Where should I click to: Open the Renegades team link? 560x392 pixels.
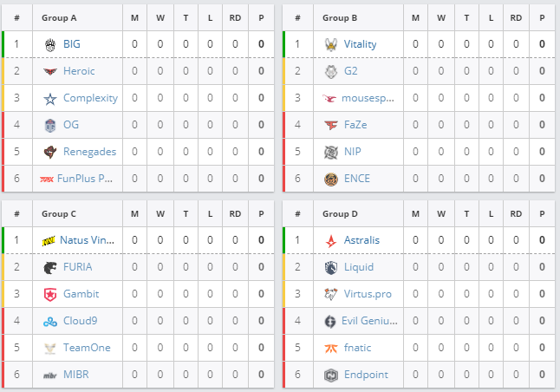pos(89,152)
